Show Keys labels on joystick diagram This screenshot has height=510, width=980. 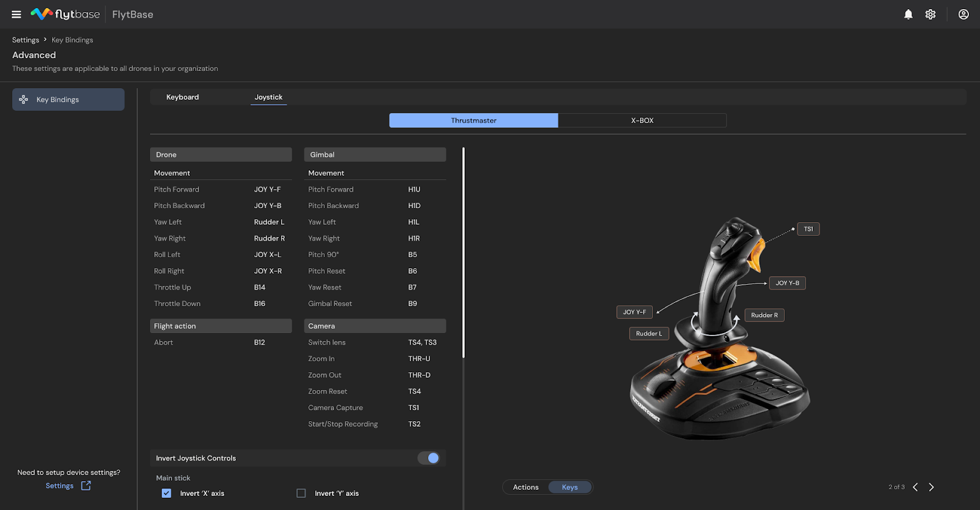coord(570,487)
